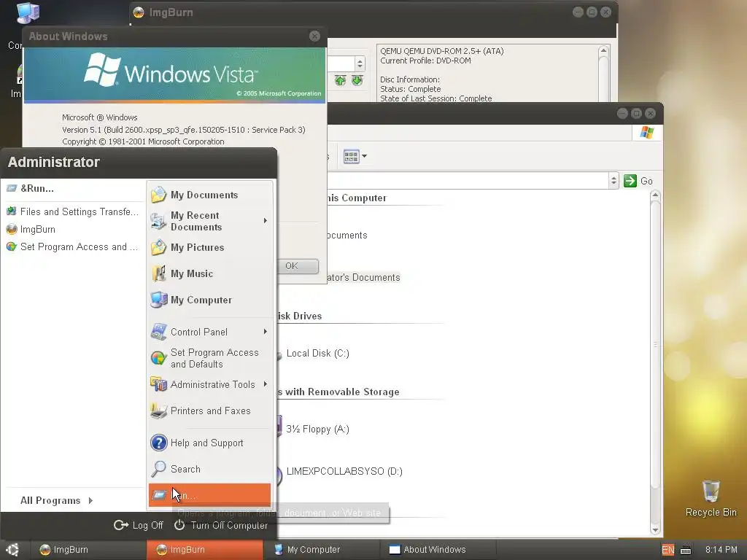Click the EN language indicator in tray
The image size is (747, 560).
click(x=668, y=550)
